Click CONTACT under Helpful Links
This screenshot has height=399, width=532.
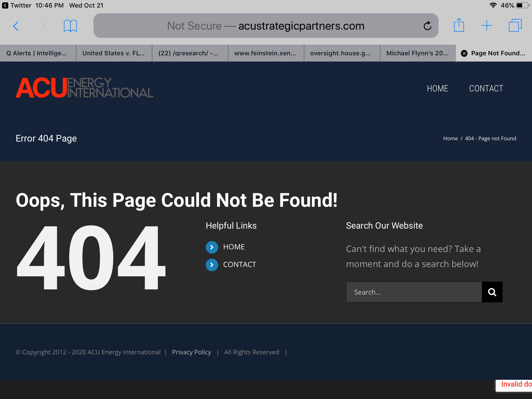(240, 264)
